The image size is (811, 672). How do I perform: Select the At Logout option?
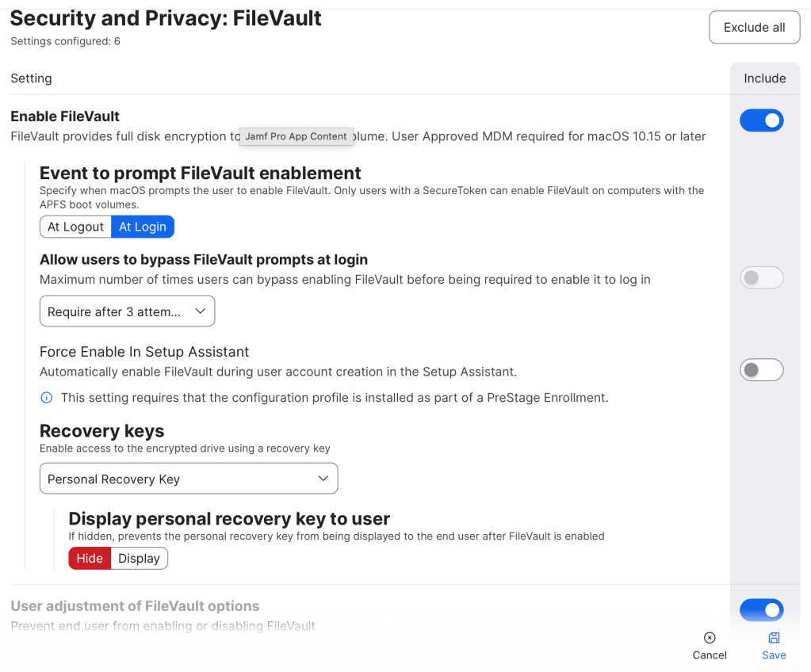76,227
